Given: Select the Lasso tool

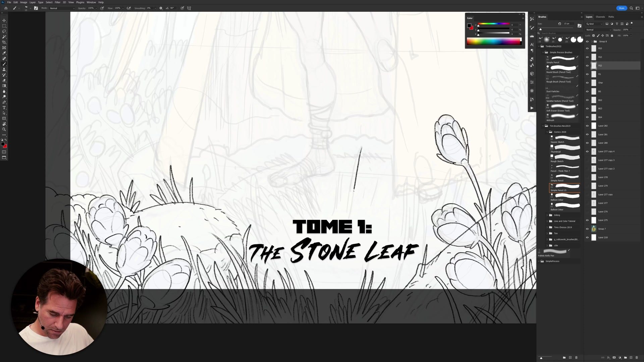Looking at the screenshot, I should pos(4,32).
